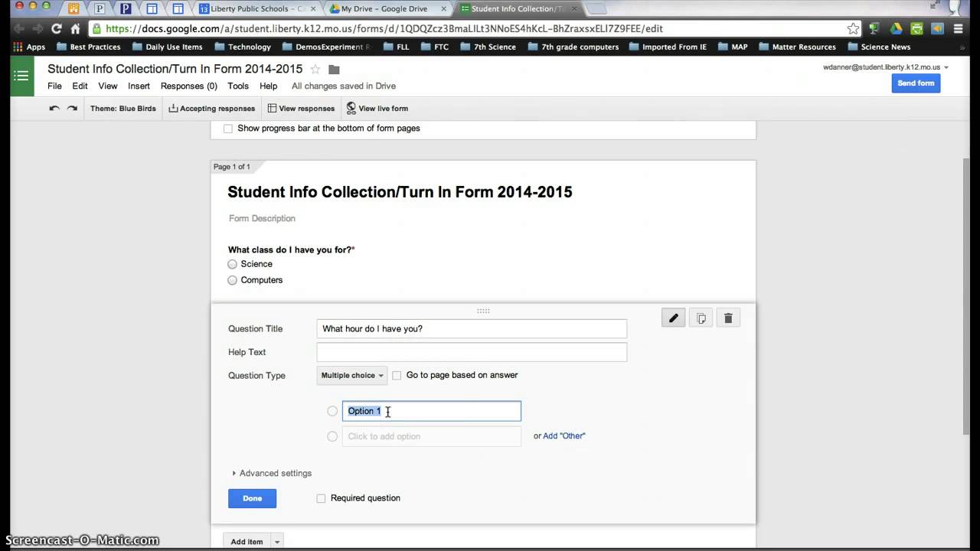Open the Responses (0) menu
The image size is (980, 551).
pyautogui.click(x=188, y=86)
